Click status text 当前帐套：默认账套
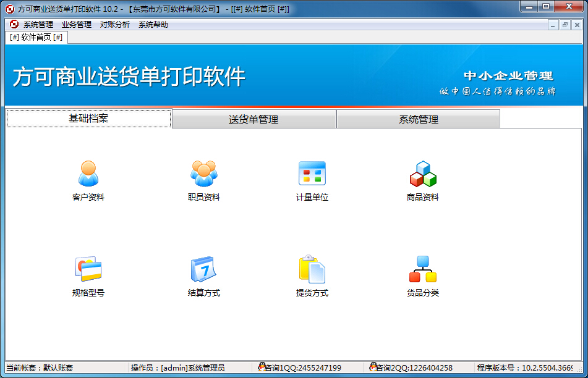Viewport: 588px width, 378px height. [40, 368]
